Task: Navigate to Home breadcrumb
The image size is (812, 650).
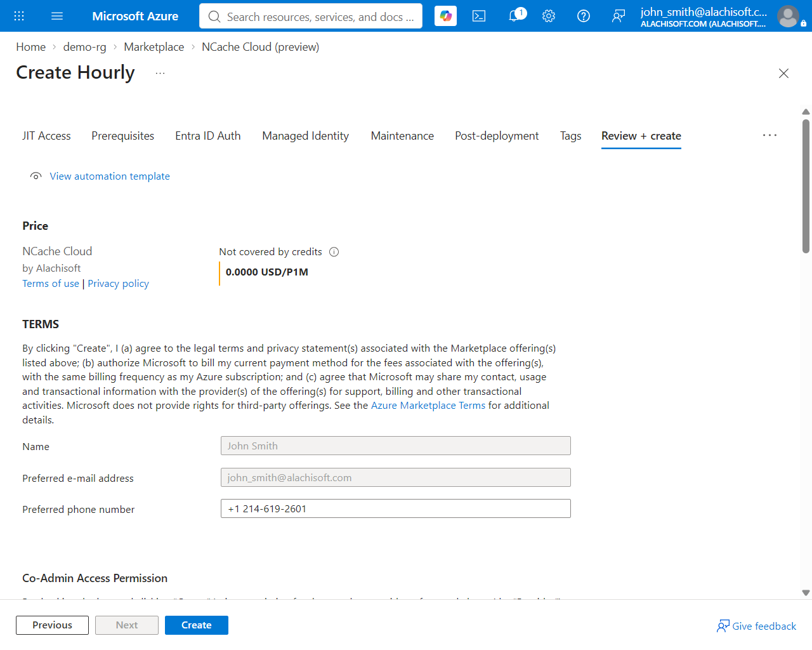Action: (31, 47)
